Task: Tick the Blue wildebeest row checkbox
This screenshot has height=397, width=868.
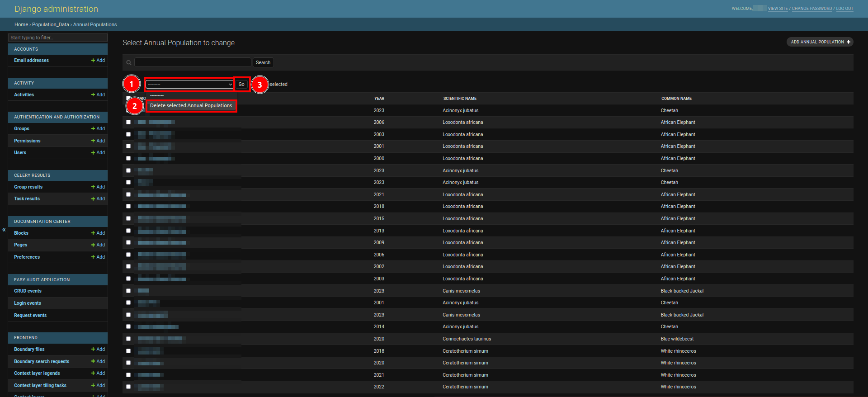Action: 128,339
